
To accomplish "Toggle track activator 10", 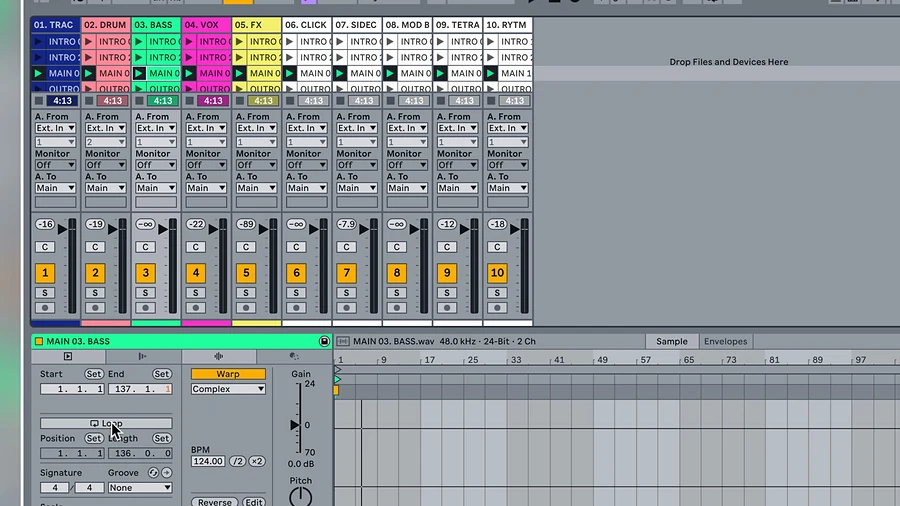I will click(x=497, y=273).
